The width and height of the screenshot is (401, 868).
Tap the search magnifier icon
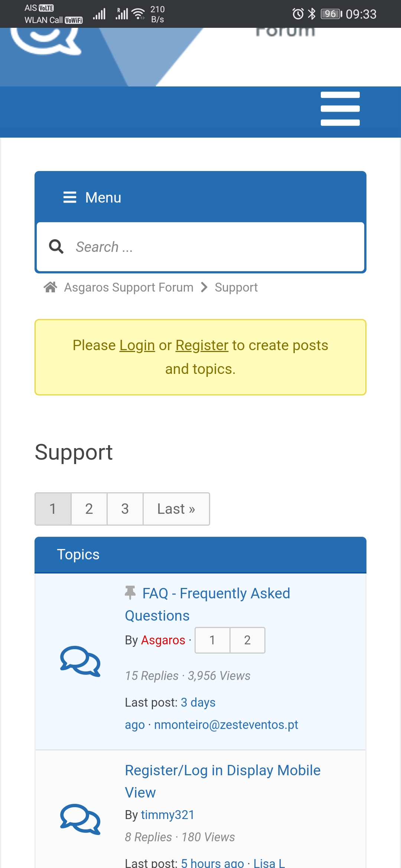[x=56, y=246]
